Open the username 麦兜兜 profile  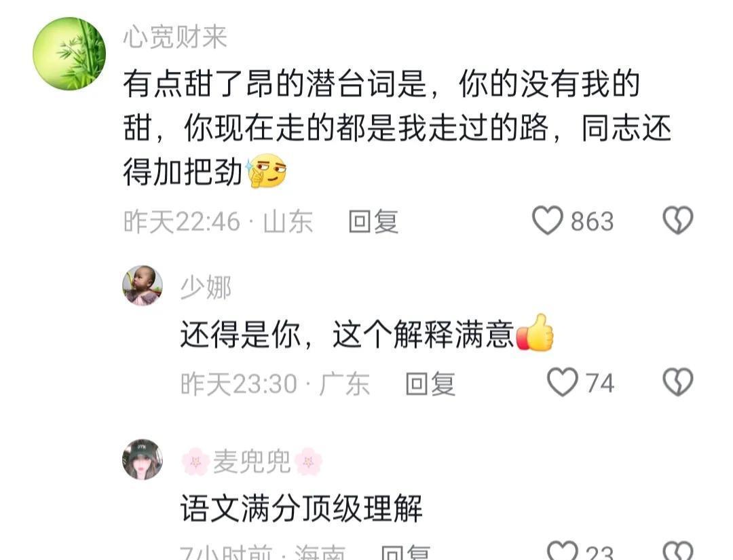252,462
